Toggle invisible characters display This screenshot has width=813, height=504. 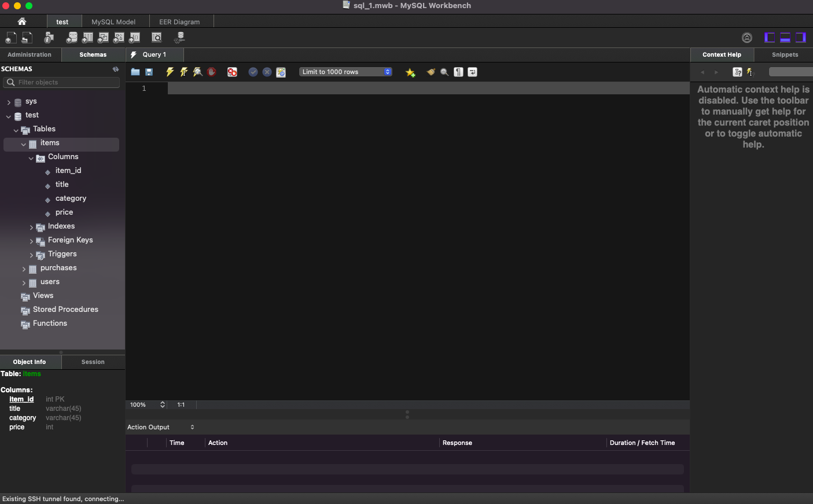[458, 72]
